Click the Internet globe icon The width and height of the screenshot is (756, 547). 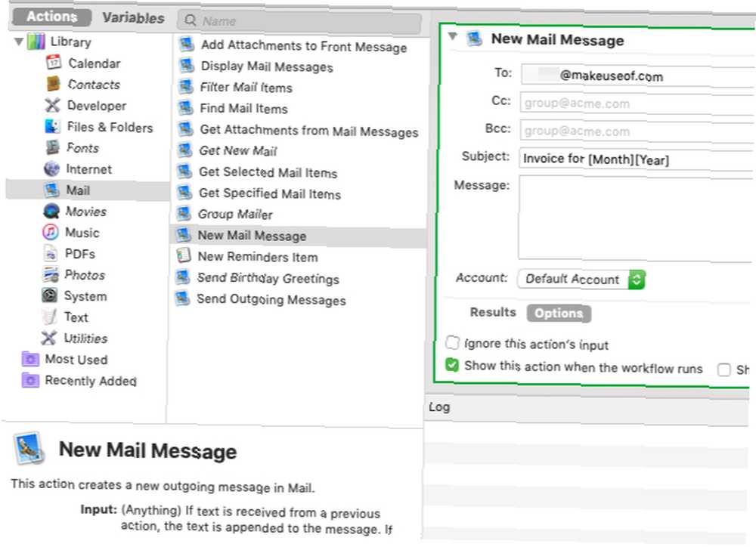coord(51,168)
